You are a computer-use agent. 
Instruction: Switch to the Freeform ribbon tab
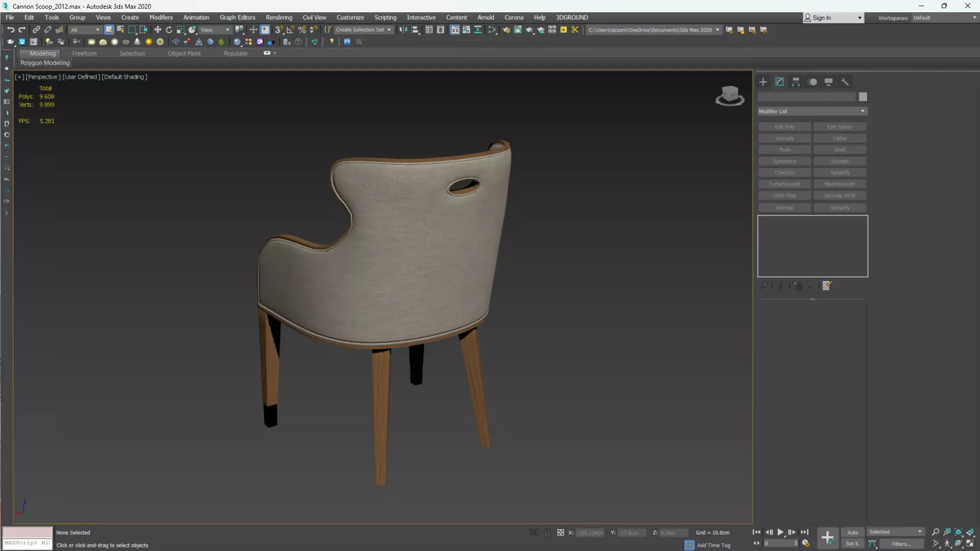pos(84,53)
